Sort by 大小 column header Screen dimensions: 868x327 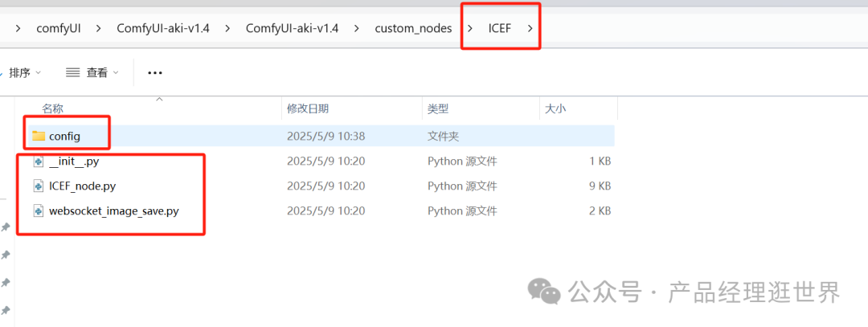(x=555, y=109)
